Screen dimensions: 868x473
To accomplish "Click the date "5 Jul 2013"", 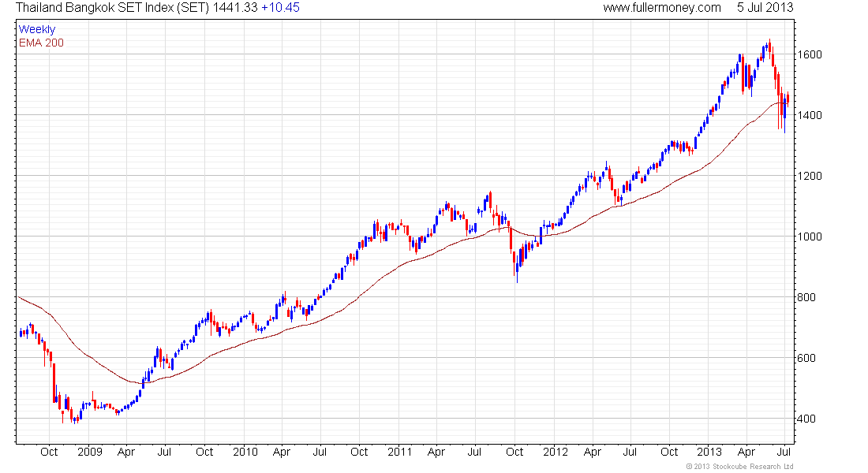I will click(x=765, y=8).
